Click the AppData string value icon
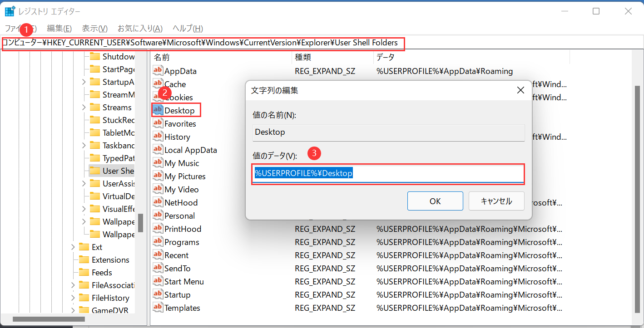The width and height of the screenshot is (644, 328). (x=158, y=71)
